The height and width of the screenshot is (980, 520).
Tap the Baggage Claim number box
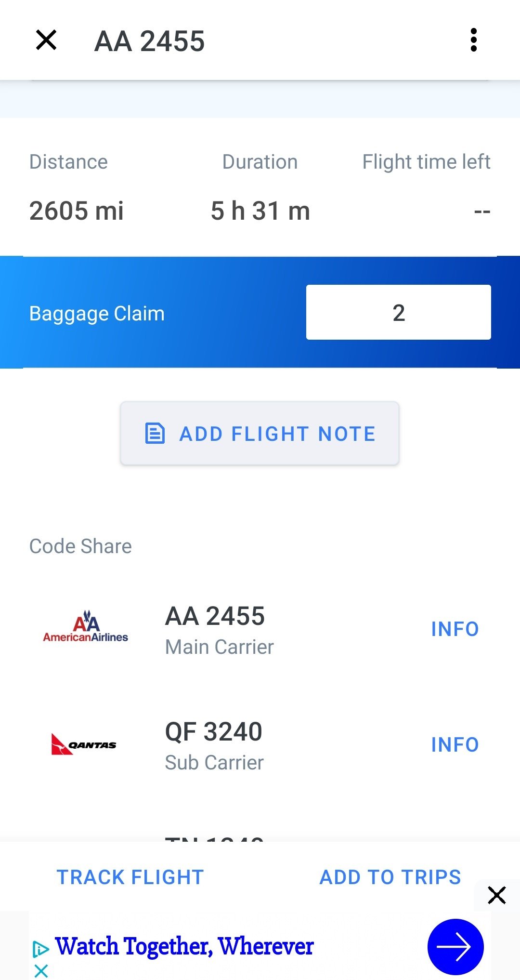(x=399, y=312)
